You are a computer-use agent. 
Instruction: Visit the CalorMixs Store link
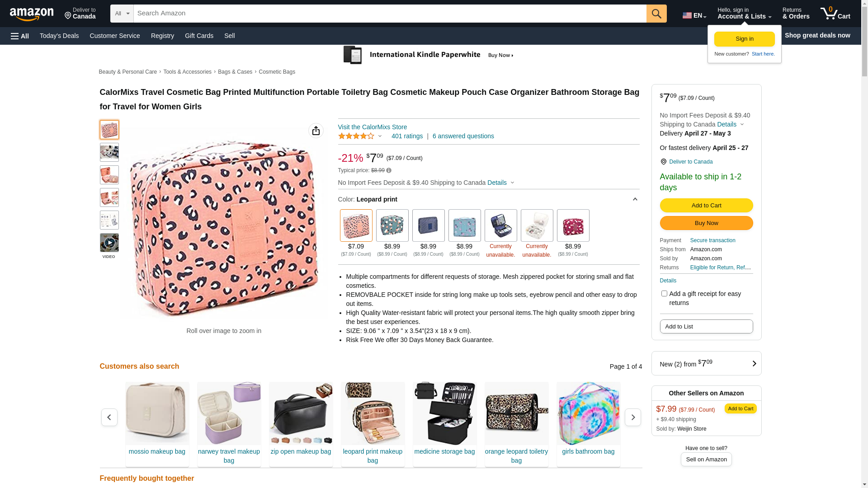tap(373, 127)
